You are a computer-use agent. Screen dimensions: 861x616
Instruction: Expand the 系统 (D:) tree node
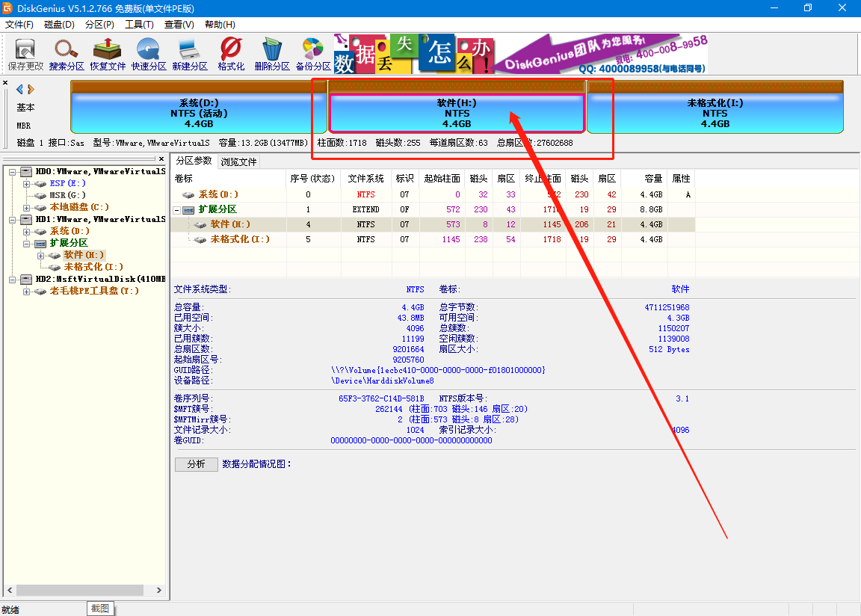pyautogui.click(x=26, y=232)
